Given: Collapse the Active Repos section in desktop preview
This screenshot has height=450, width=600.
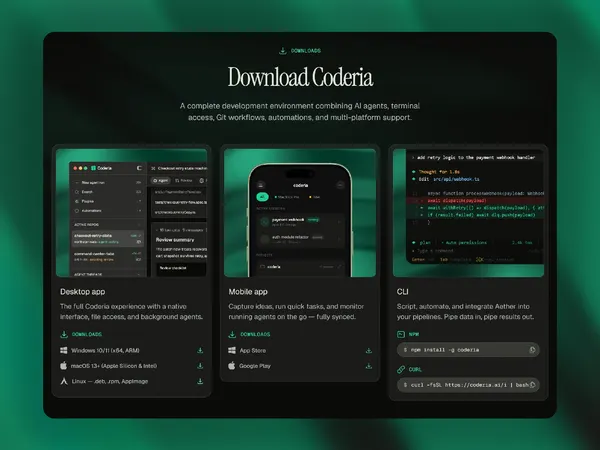Looking at the screenshot, I should (x=139, y=225).
